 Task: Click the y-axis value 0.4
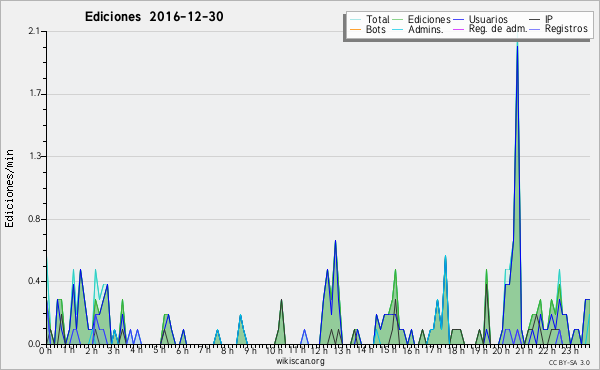point(34,282)
